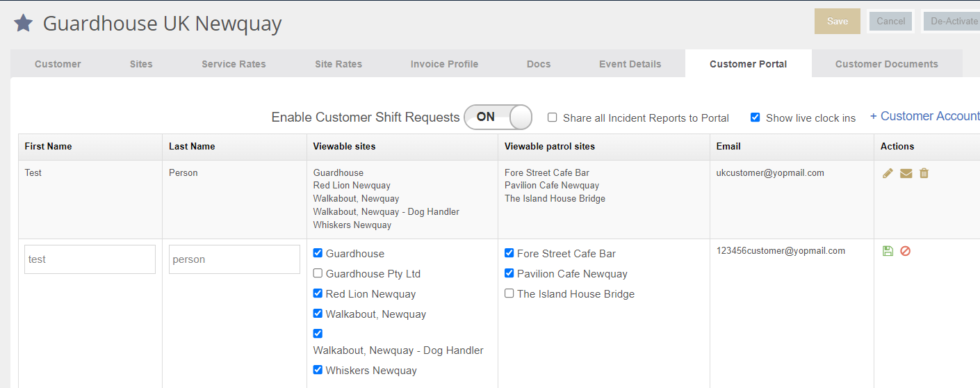Uncheck the Red Lion Newquay site
Viewport: 980px width, 388px height.
pos(318,293)
